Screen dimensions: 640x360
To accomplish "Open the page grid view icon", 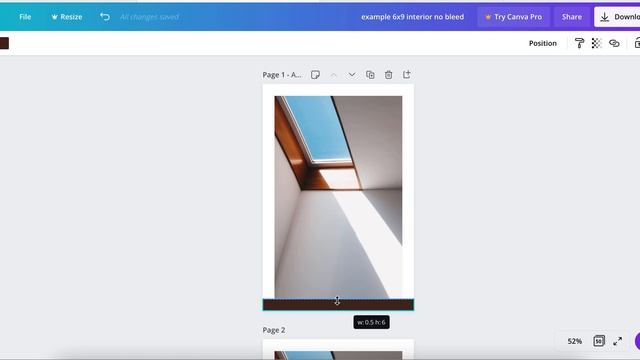I will click(599, 341).
